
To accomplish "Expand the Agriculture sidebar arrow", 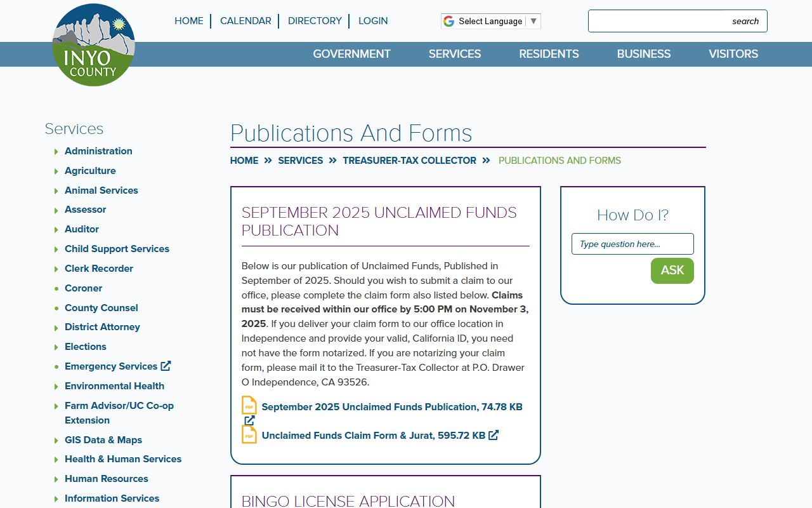I will point(56,171).
